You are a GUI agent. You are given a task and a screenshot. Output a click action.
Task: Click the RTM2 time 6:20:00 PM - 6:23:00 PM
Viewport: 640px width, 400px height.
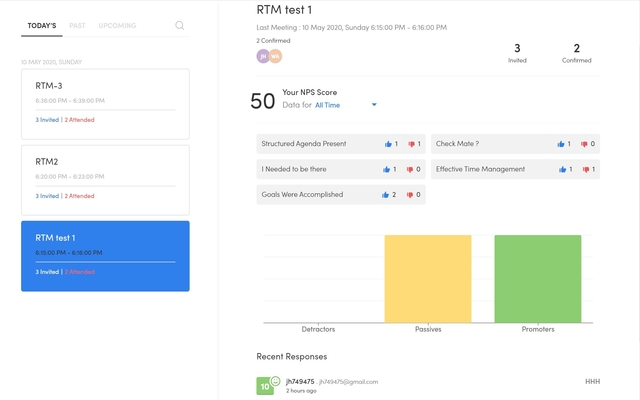click(70, 177)
